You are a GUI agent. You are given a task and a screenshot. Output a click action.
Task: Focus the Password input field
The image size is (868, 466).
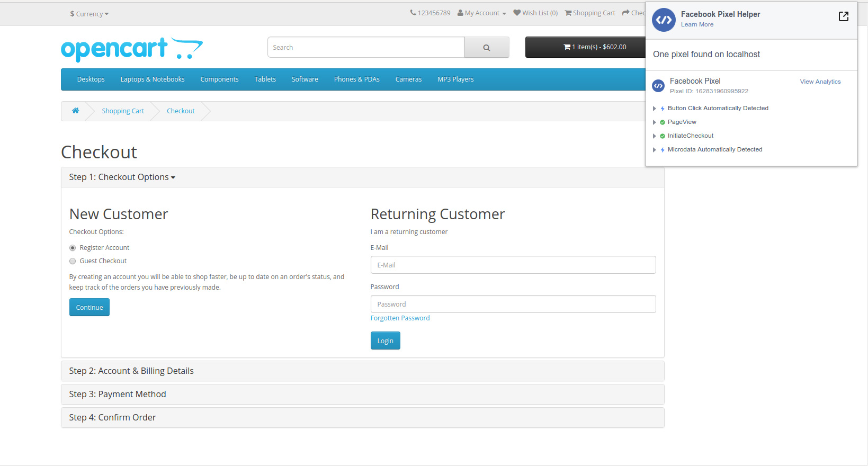pyautogui.click(x=513, y=304)
